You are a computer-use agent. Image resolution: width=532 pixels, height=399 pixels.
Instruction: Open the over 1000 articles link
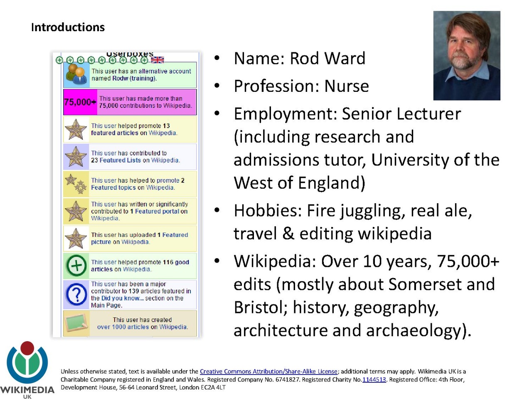123,327
